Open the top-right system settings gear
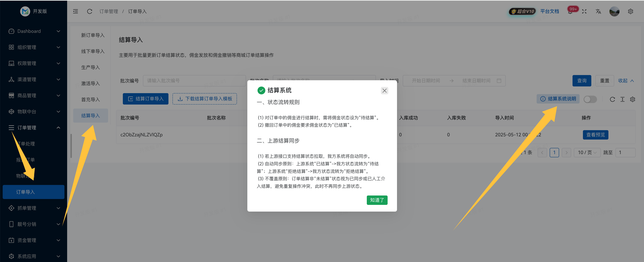 pos(630,12)
